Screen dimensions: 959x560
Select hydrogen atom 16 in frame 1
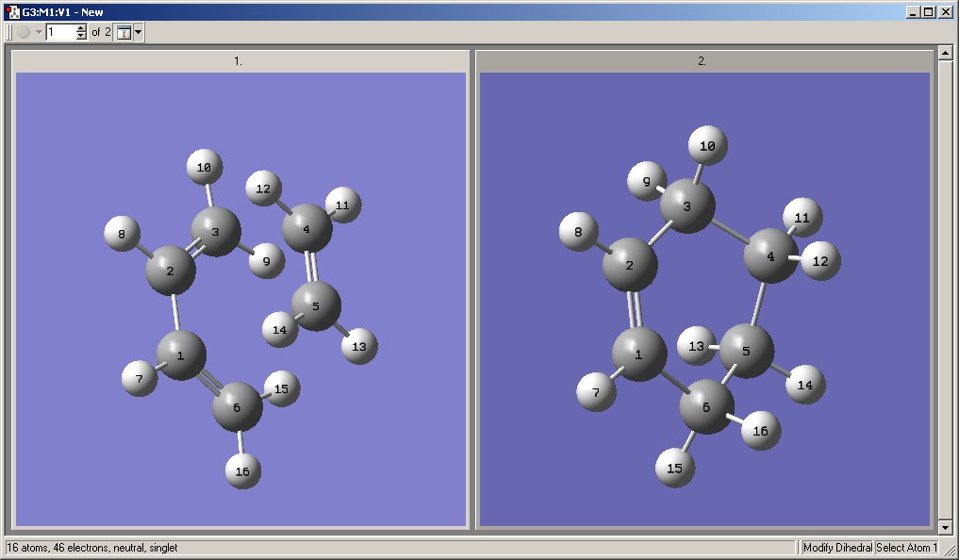click(x=242, y=471)
